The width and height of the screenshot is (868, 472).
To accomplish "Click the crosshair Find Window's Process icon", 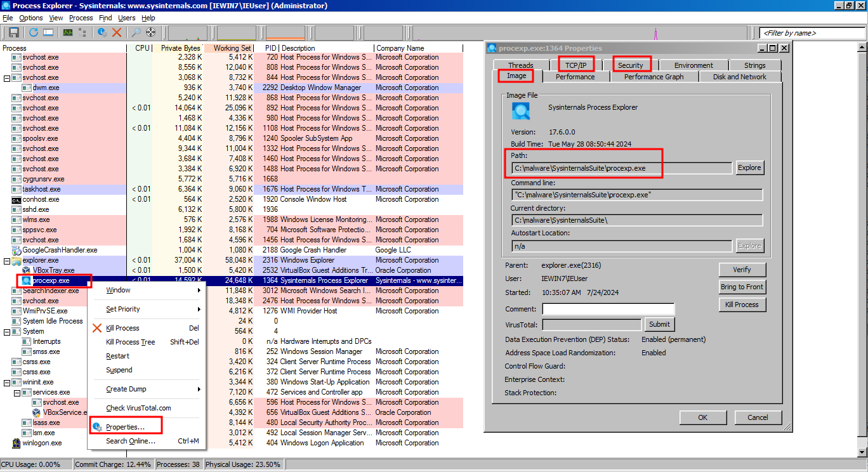I will 150,32.
